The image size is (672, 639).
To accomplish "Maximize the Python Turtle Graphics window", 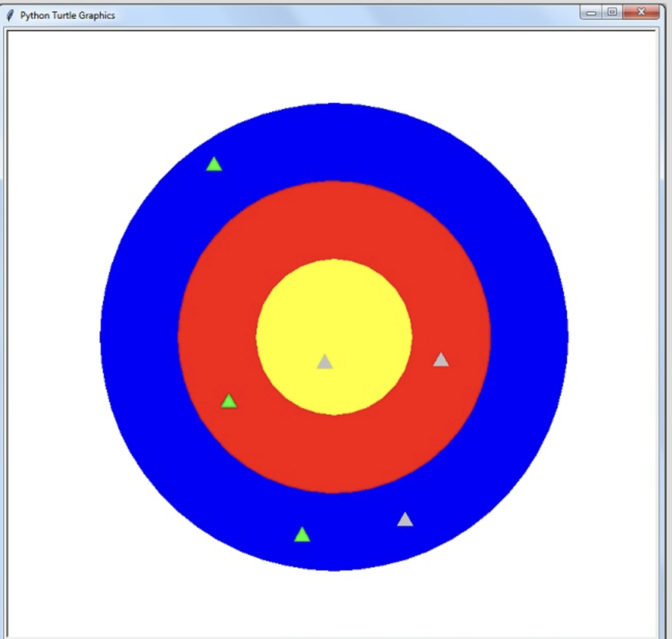I will [612, 12].
